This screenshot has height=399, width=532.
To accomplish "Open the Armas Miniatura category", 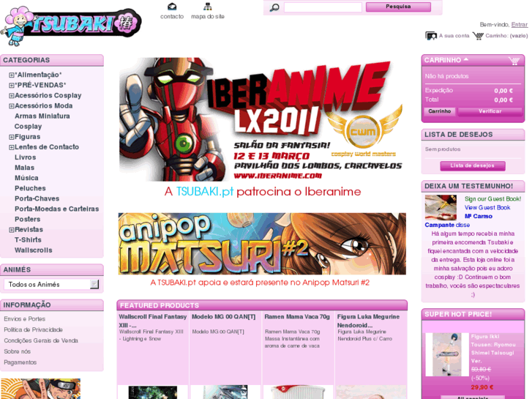I will coord(42,116).
